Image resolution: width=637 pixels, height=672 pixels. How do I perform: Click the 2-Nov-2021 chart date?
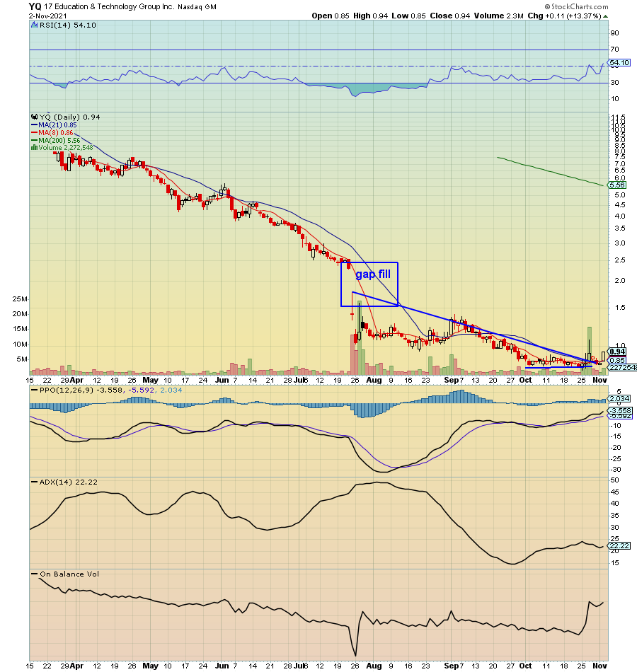pos(48,16)
